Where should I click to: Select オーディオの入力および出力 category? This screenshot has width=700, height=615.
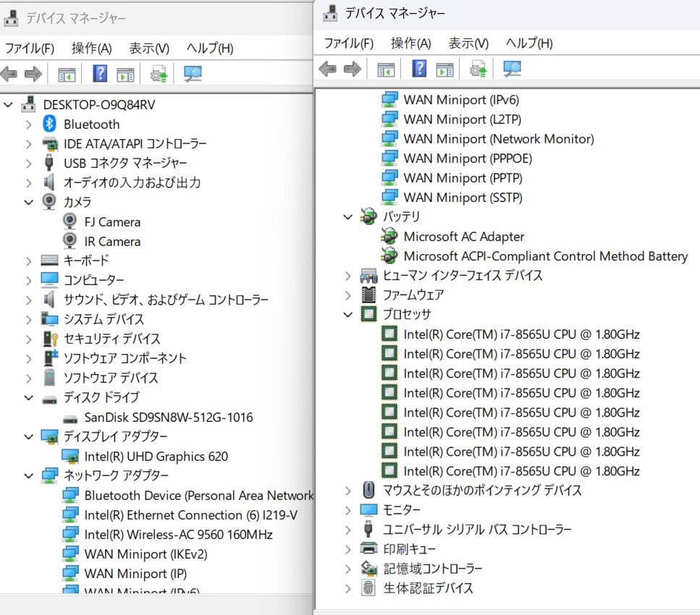132,182
